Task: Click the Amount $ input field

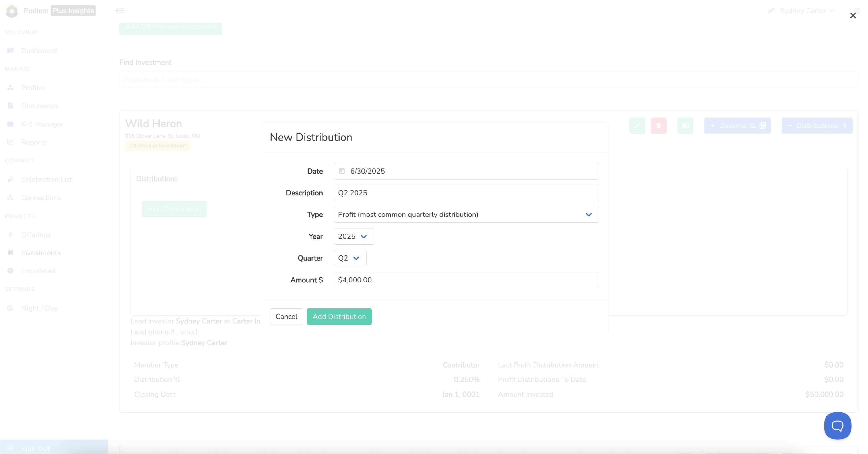Action: click(466, 280)
